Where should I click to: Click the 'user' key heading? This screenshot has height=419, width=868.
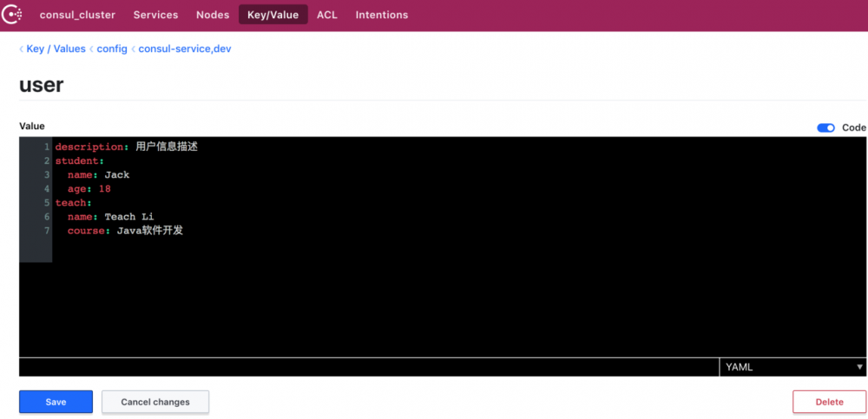pyautogui.click(x=42, y=85)
